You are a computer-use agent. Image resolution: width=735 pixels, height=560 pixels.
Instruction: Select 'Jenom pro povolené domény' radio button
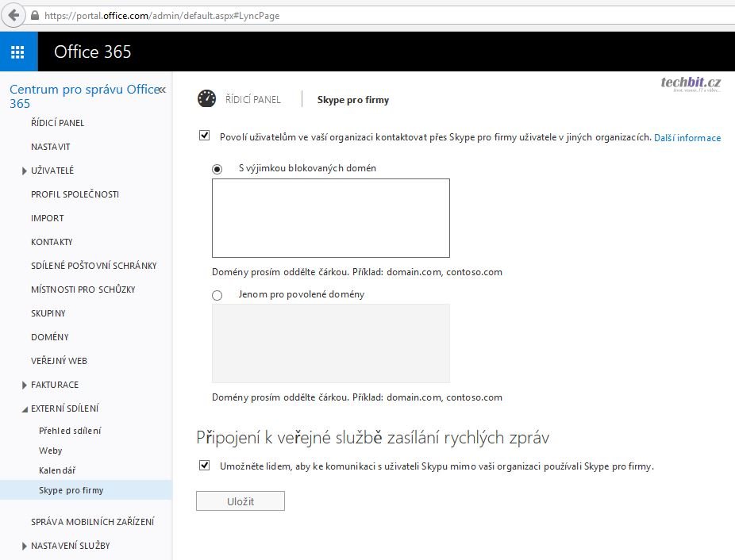(x=217, y=295)
